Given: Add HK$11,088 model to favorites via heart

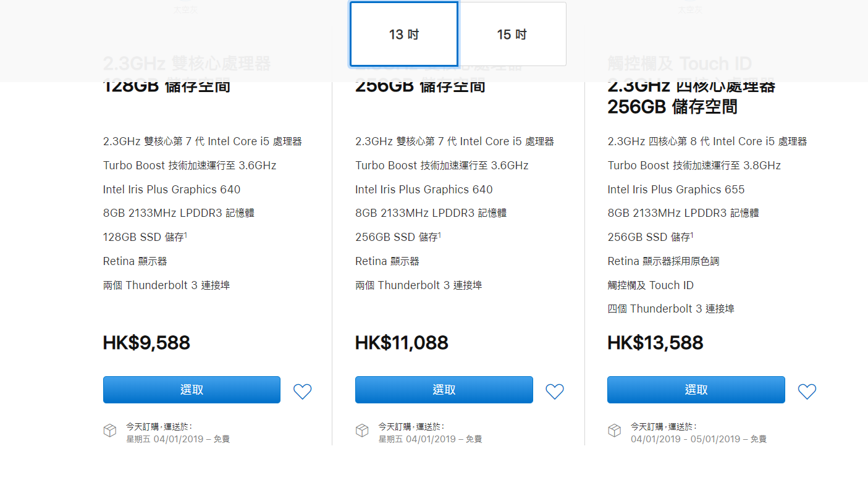Looking at the screenshot, I should click(555, 391).
